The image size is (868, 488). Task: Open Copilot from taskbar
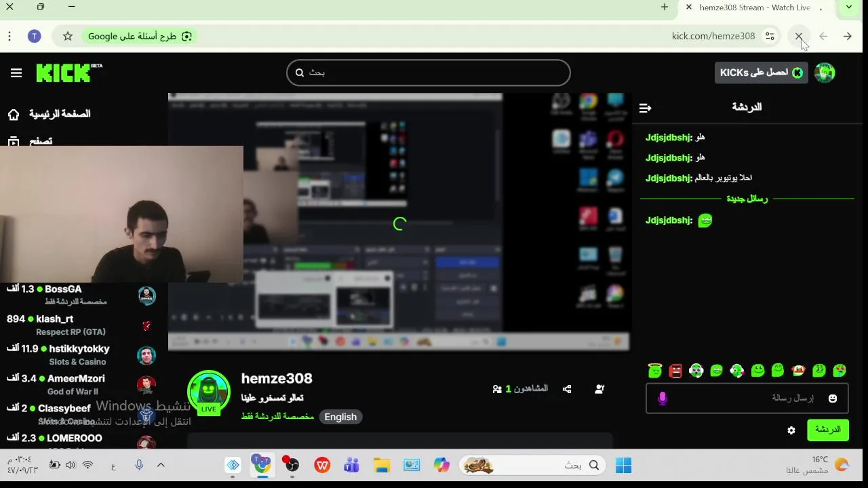441,465
